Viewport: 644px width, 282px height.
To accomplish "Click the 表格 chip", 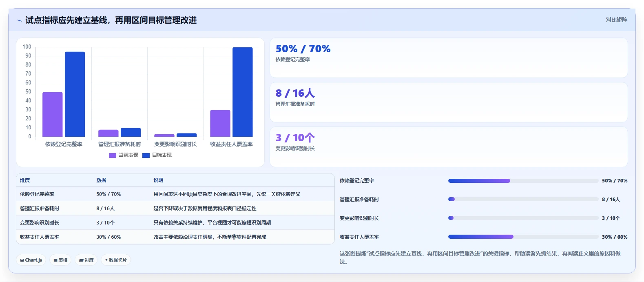I will pos(60,260).
